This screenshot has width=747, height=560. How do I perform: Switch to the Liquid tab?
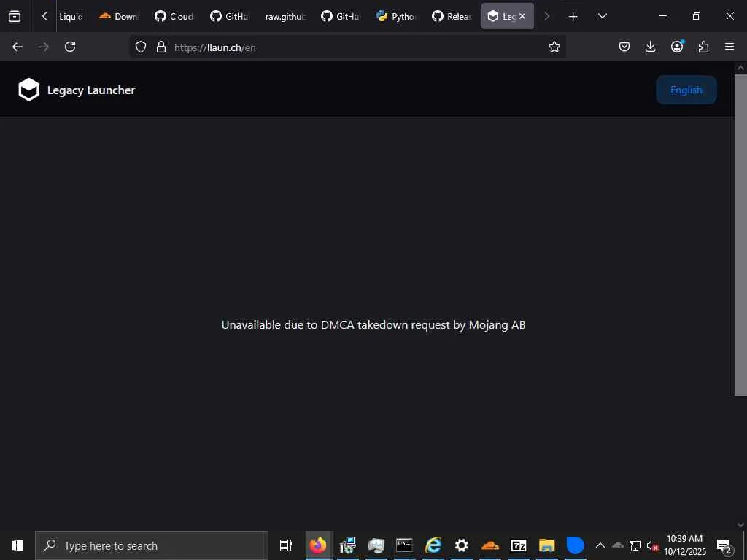coord(71,16)
